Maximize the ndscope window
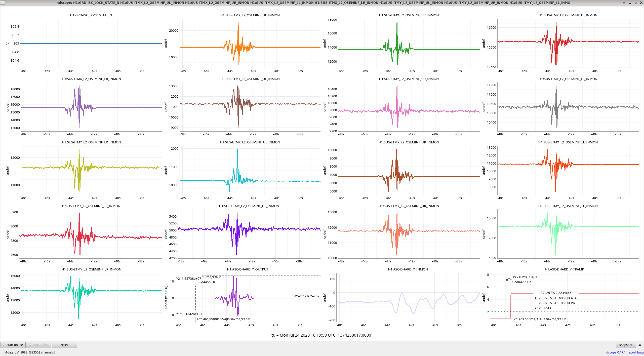The width and height of the screenshot is (644, 356). (635, 3)
